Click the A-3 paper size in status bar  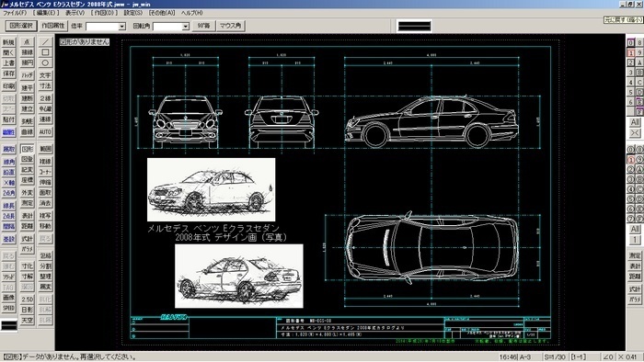click(525, 357)
